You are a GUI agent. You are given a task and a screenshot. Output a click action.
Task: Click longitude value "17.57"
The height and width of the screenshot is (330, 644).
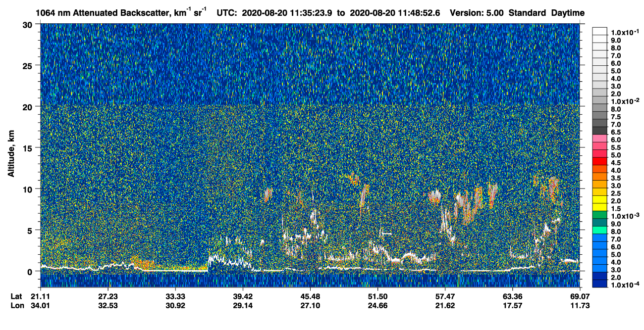512,305
